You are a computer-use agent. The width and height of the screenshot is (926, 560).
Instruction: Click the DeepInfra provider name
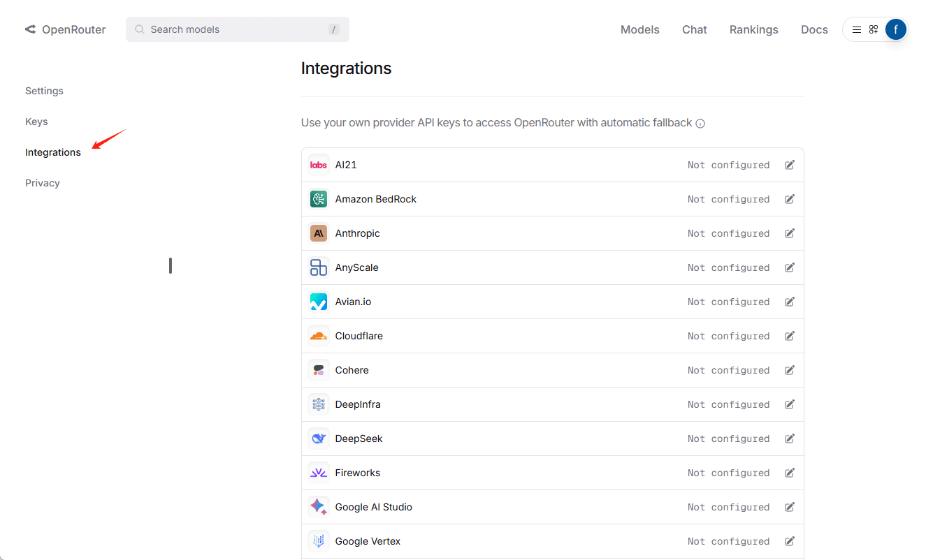358,404
